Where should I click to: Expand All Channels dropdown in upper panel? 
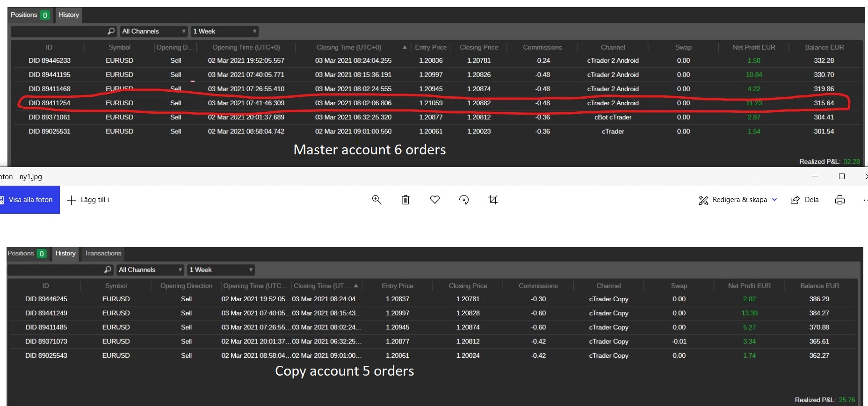(153, 31)
